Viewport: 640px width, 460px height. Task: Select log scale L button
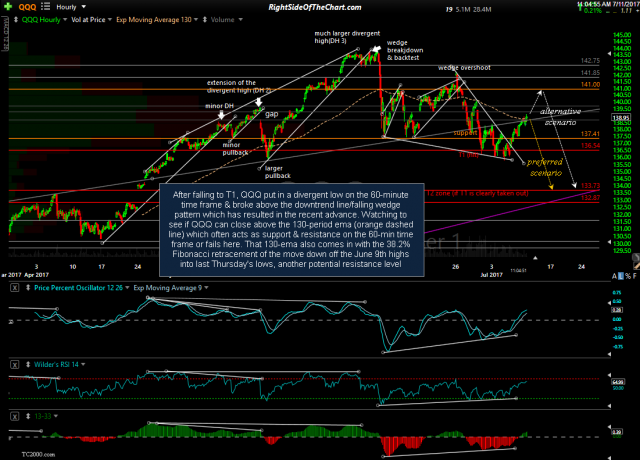pyautogui.click(x=621, y=276)
